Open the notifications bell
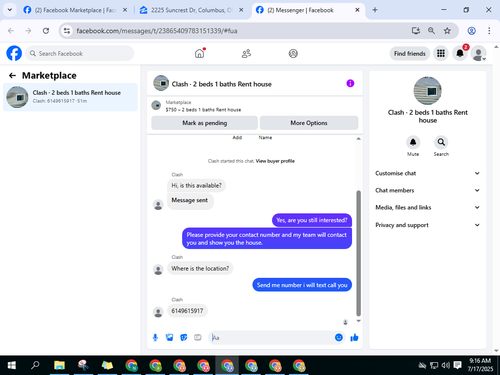The height and width of the screenshot is (375, 500). [x=460, y=53]
